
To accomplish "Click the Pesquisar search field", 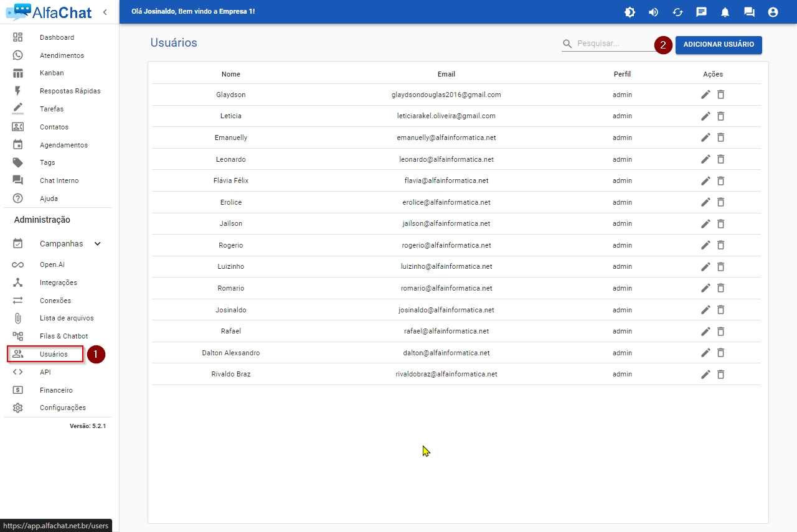I will click(613, 44).
